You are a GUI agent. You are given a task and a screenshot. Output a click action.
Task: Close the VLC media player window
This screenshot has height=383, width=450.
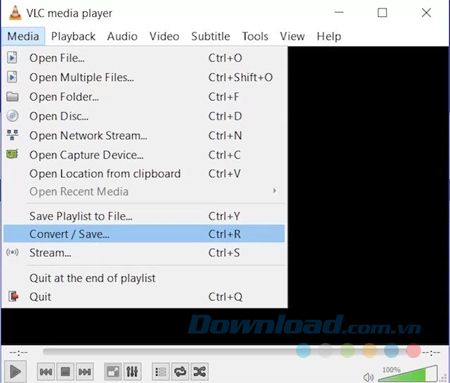pos(426,13)
